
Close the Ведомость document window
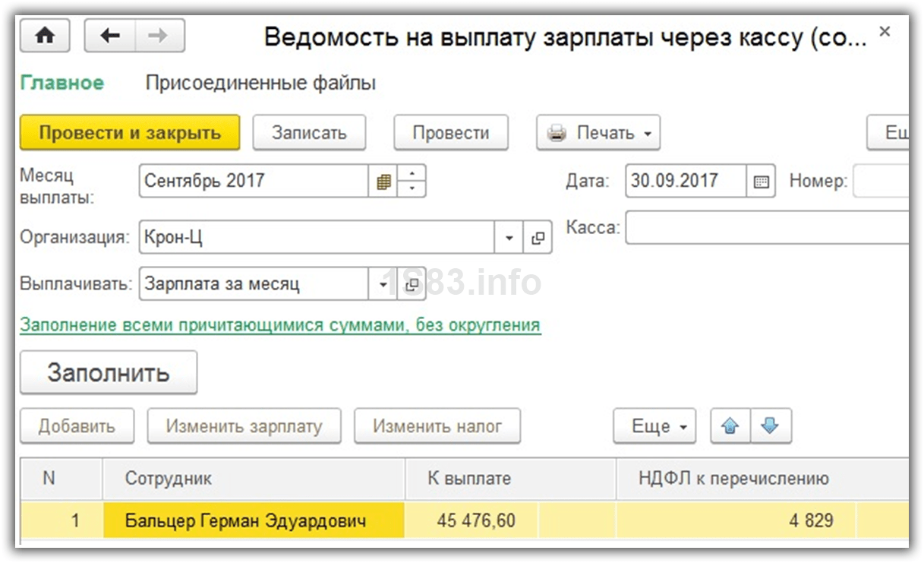[885, 32]
